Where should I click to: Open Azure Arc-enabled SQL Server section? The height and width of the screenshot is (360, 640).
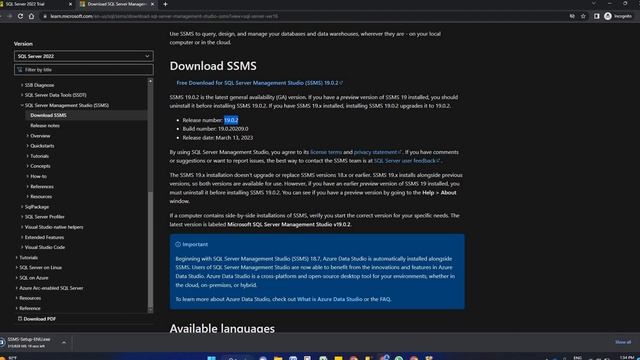51,288
